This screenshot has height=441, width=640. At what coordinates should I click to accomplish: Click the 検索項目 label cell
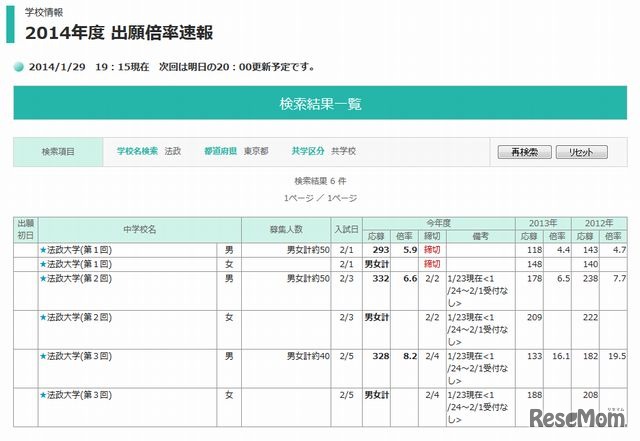(58, 152)
